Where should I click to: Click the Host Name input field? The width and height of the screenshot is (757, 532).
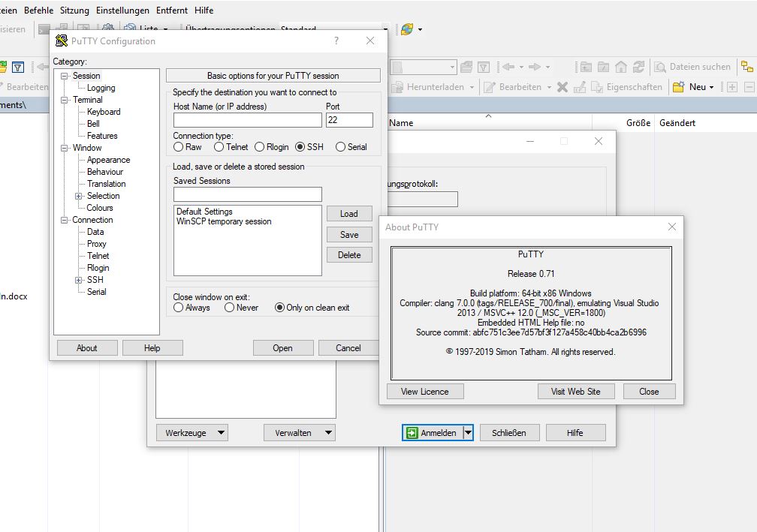[x=247, y=120]
